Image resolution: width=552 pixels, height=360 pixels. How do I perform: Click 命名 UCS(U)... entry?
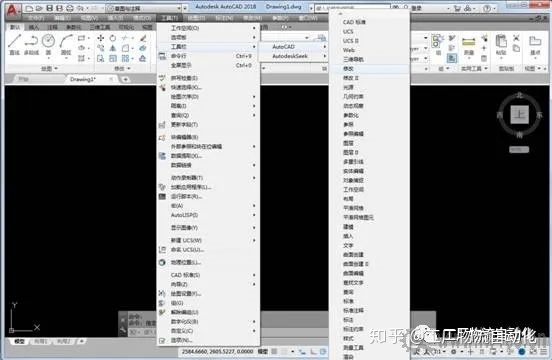pos(208,250)
